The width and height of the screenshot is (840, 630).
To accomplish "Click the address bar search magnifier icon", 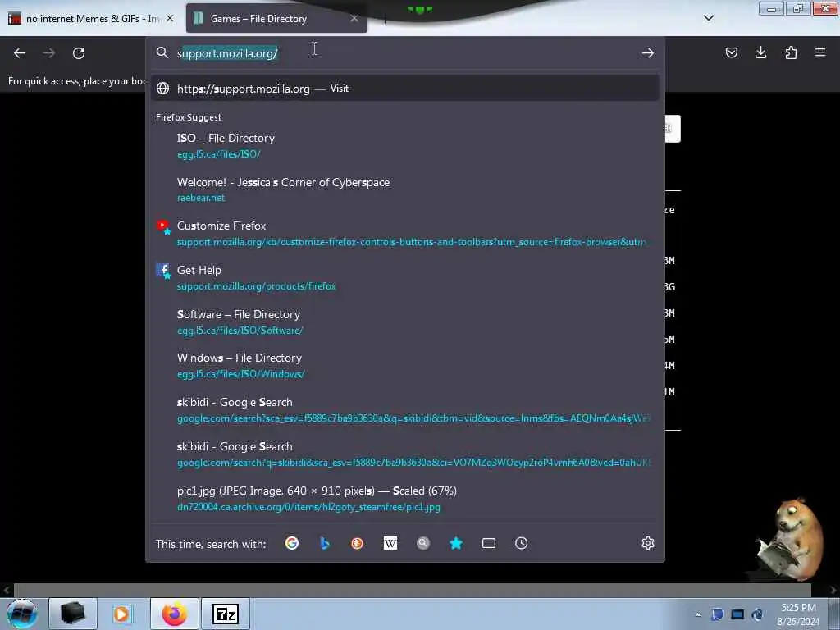I will click(x=162, y=52).
